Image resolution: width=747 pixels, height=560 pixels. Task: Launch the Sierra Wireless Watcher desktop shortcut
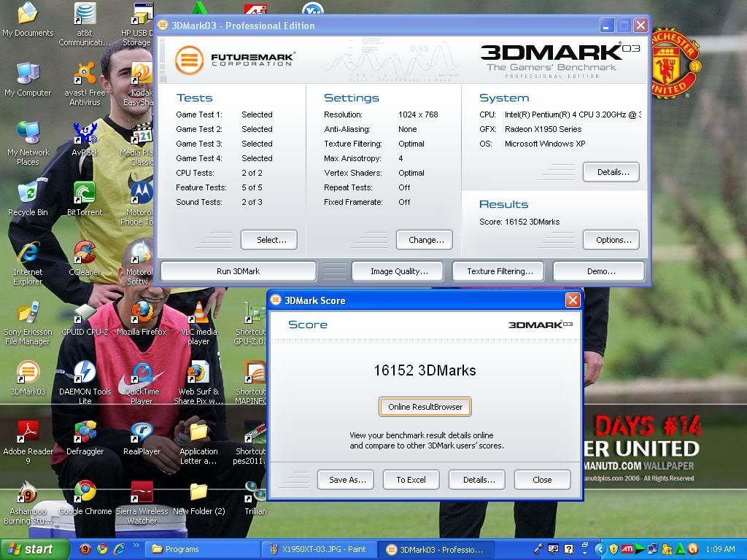pos(142,503)
